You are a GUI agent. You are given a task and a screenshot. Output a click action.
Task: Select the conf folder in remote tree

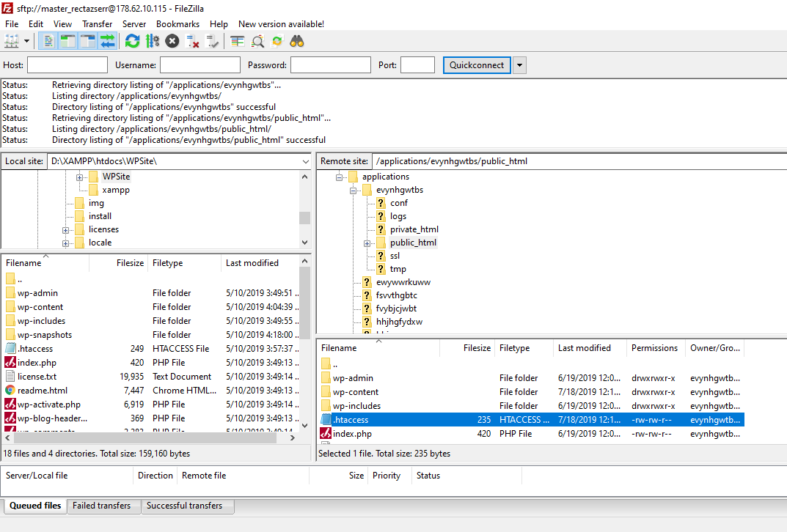[399, 203]
